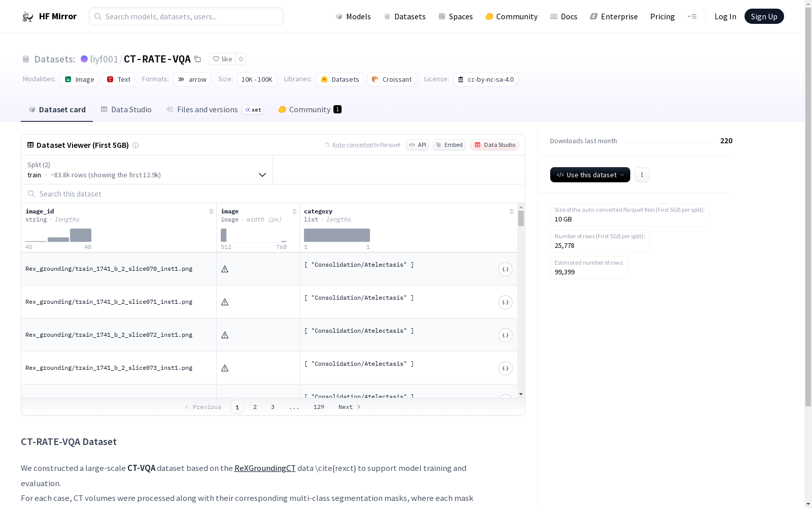Expand first row's JSON braces icon
This screenshot has height=508, width=812.
[x=505, y=269]
